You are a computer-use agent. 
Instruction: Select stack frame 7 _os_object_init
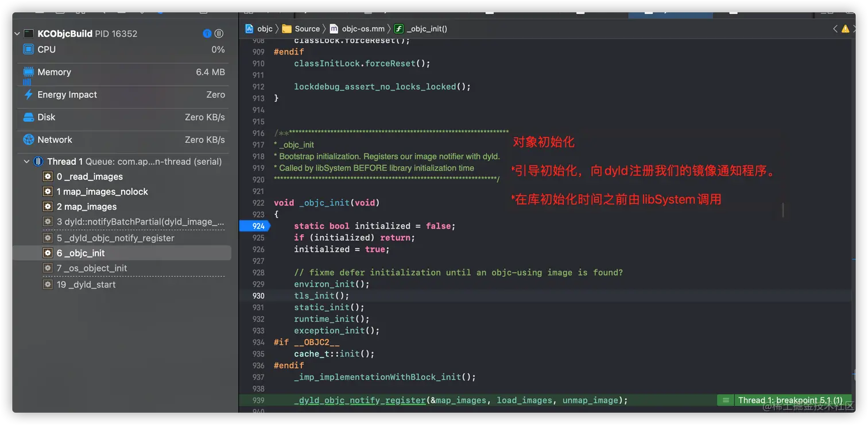pos(122,268)
